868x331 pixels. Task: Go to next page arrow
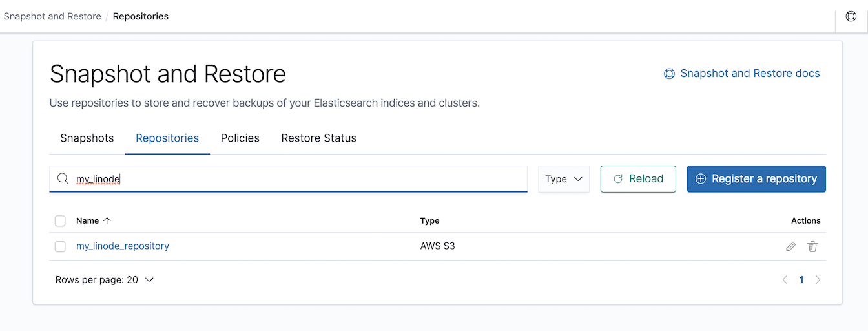point(818,280)
